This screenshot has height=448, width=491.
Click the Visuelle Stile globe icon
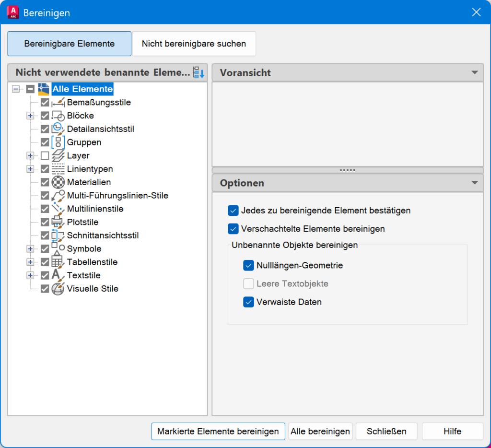click(58, 289)
